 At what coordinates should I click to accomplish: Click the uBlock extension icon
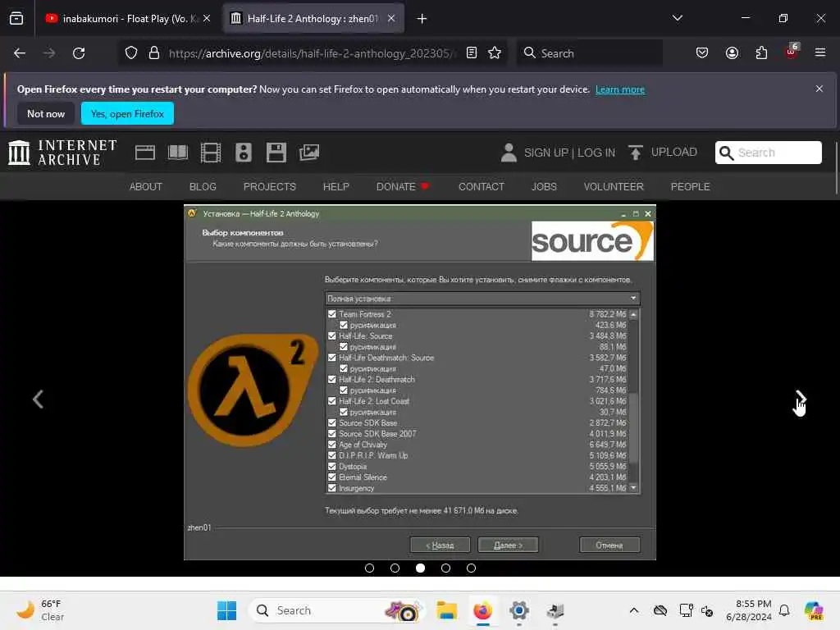click(792, 52)
